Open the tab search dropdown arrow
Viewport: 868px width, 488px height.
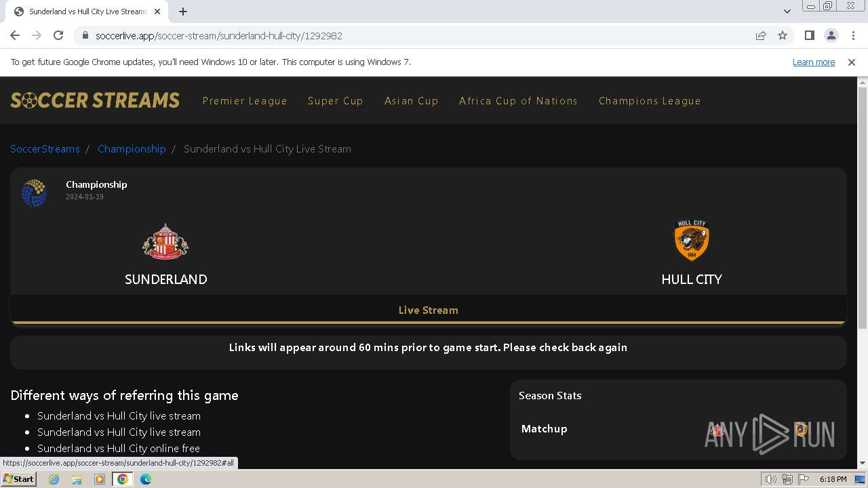coord(787,12)
